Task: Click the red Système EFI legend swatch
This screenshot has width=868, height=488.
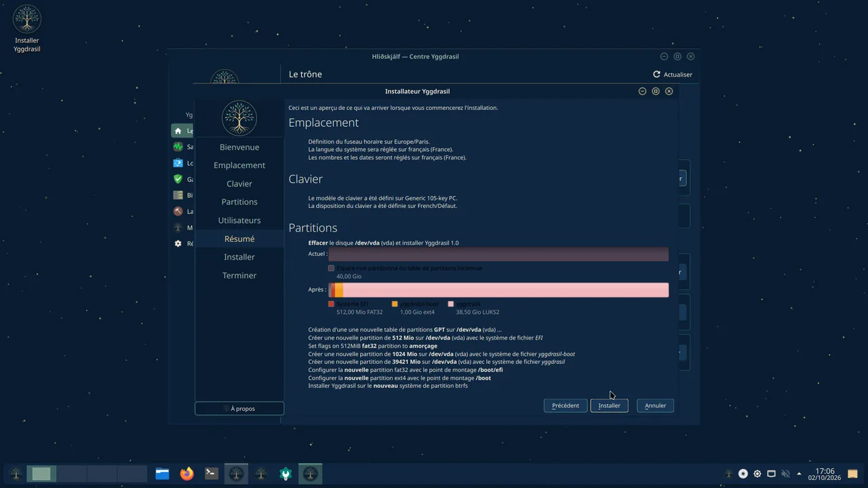Action: pyautogui.click(x=331, y=304)
